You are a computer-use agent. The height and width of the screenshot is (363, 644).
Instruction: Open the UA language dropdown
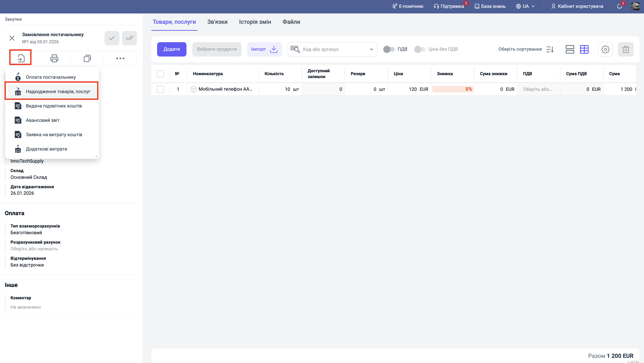pyautogui.click(x=526, y=6)
